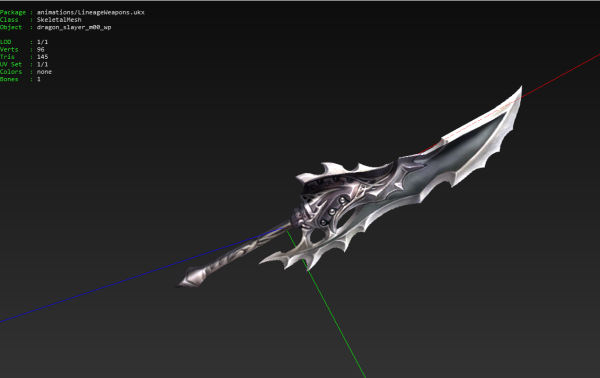
Task: Click the sword's handle pommel
Action: 193,277
